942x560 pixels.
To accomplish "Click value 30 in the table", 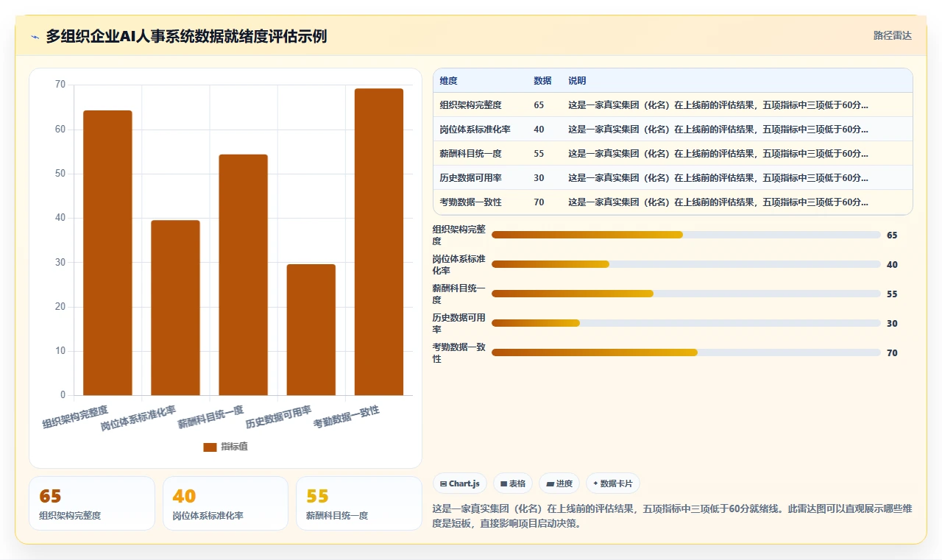I will point(539,178).
